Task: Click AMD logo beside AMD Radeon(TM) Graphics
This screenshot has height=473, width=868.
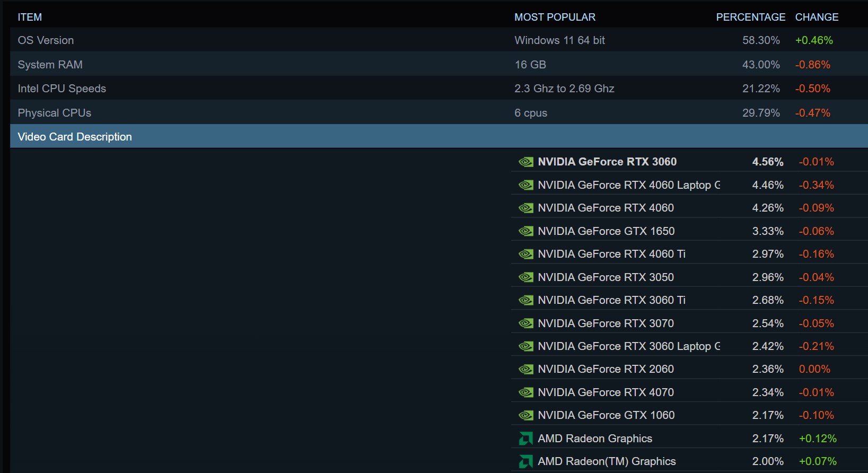Action: pos(526,461)
